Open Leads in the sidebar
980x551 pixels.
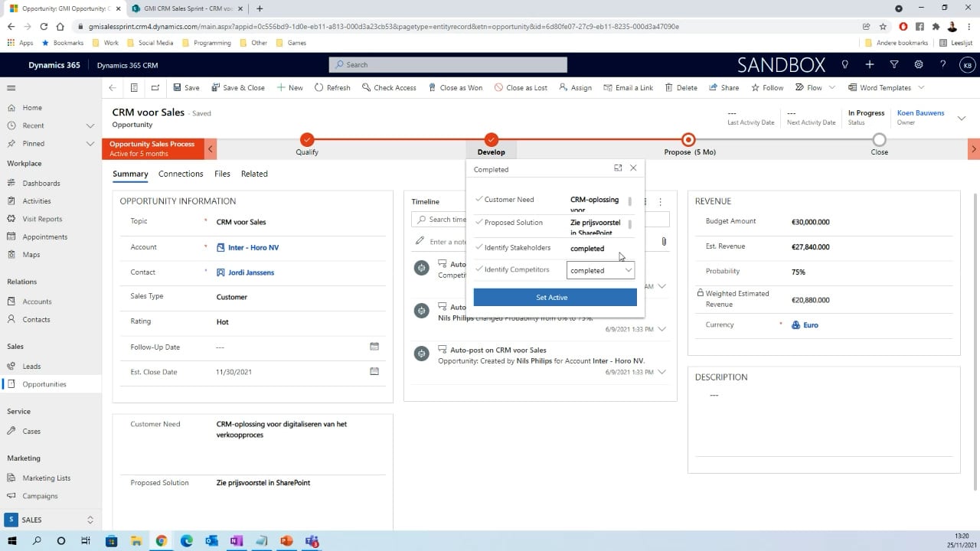pyautogui.click(x=31, y=366)
